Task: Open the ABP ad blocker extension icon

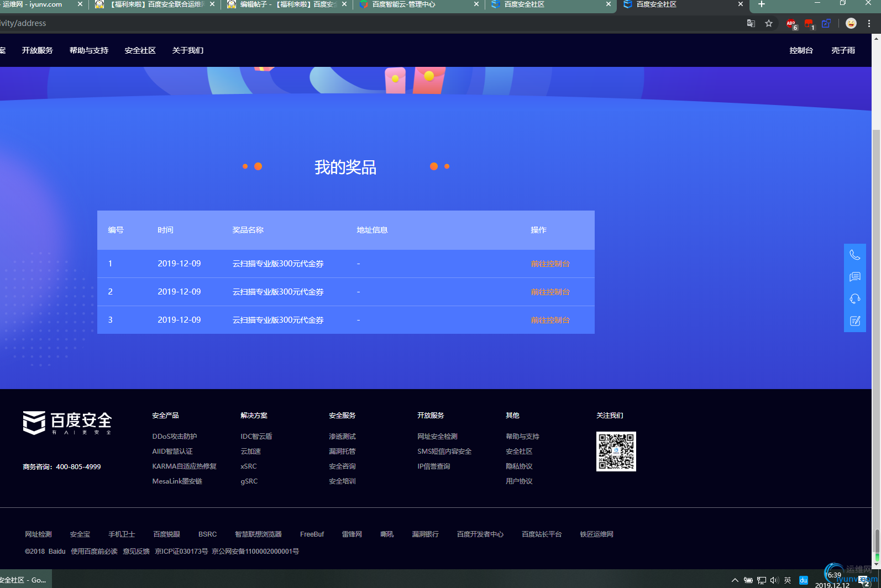Action: pyautogui.click(x=791, y=24)
